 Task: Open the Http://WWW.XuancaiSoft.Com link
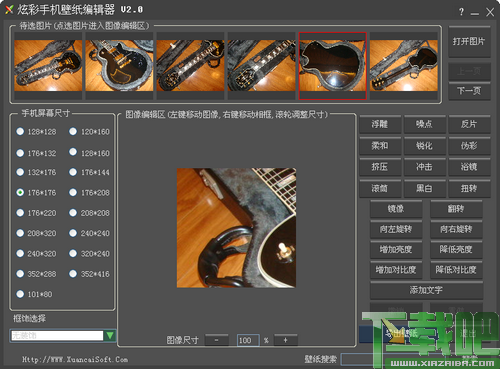coord(75,359)
